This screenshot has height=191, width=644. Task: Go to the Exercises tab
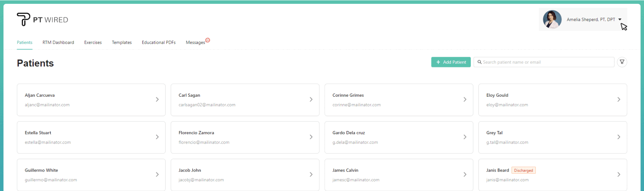point(93,42)
